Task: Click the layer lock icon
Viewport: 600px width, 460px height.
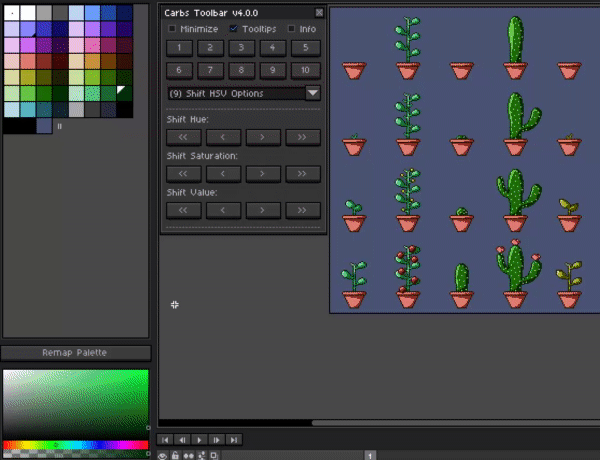Action: point(175,455)
